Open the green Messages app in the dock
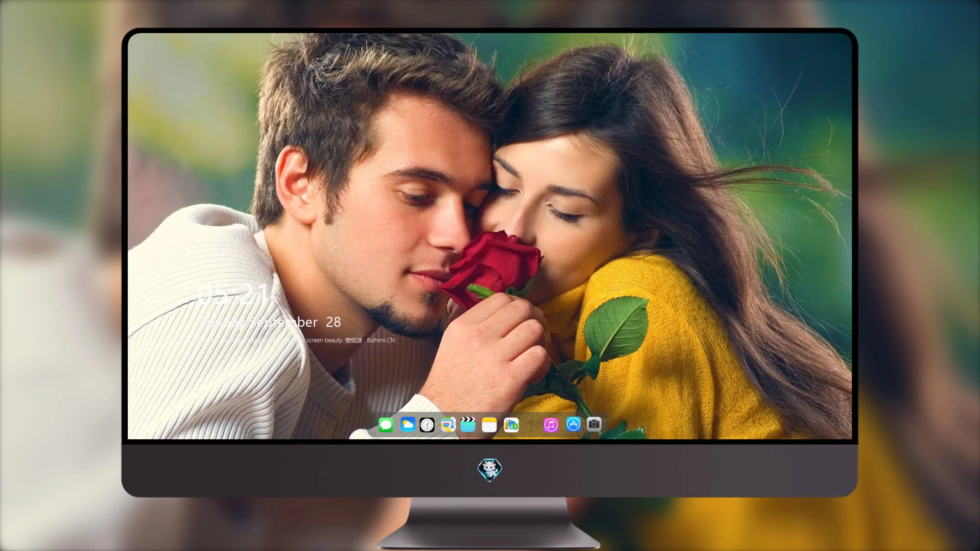 (x=386, y=425)
